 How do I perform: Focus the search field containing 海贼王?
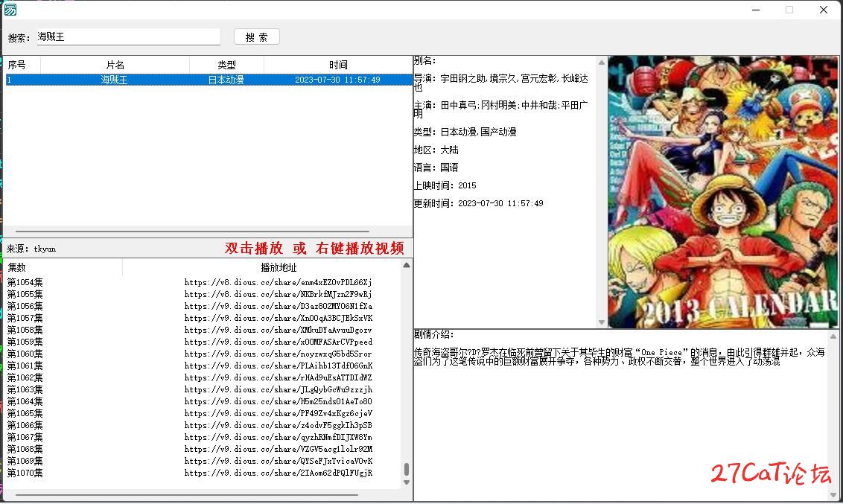[x=129, y=36]
